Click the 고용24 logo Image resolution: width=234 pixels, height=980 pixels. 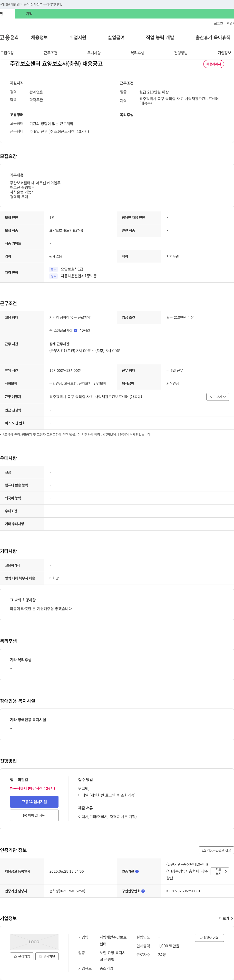click(9, 37)
